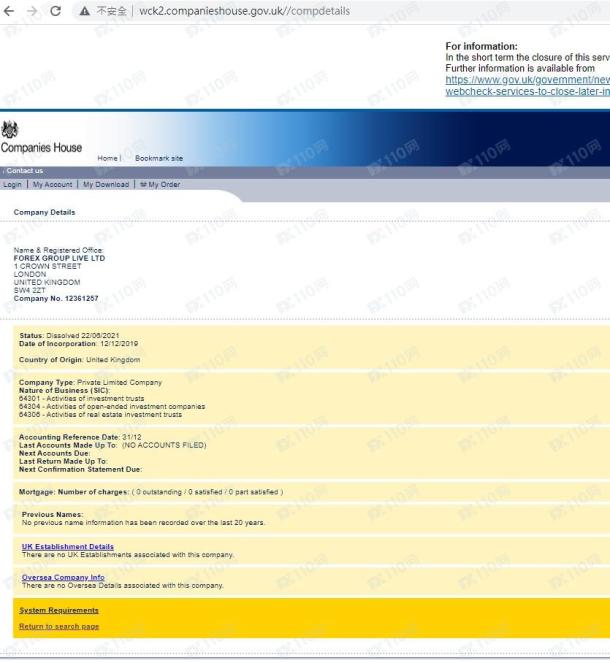Open My Download in the navigation bar
The width and height of the screenshot is (610, 663).
pos(105,184)
